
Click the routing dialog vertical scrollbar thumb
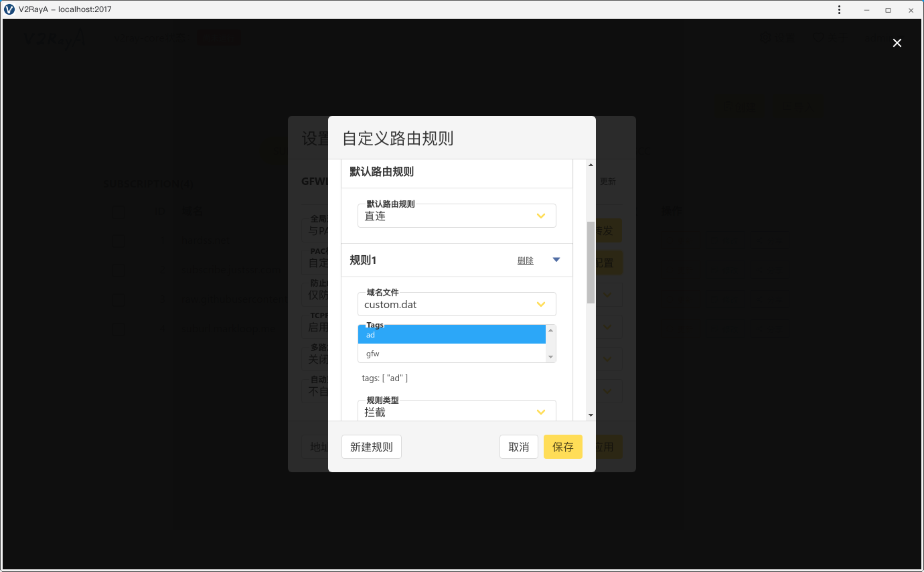click(x=591, y=262)
